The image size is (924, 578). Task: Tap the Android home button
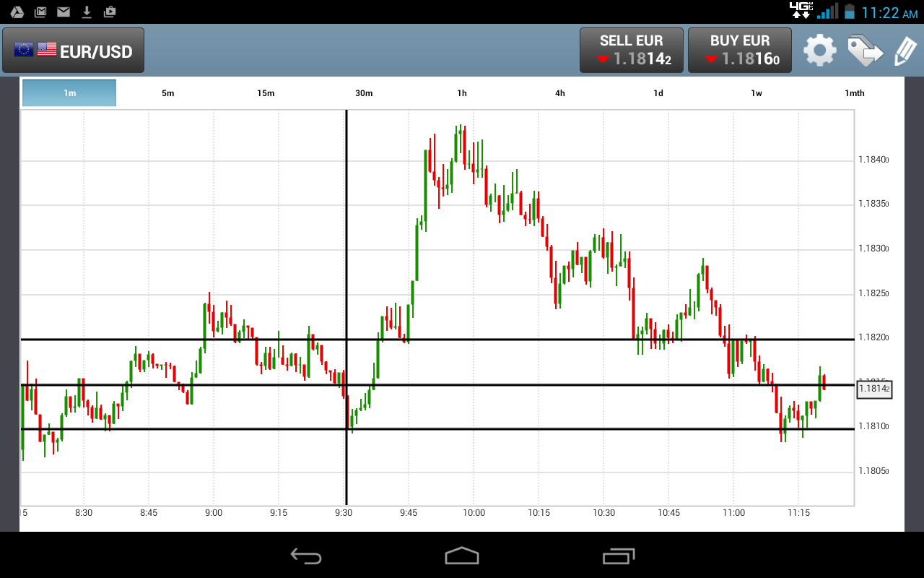462,556
